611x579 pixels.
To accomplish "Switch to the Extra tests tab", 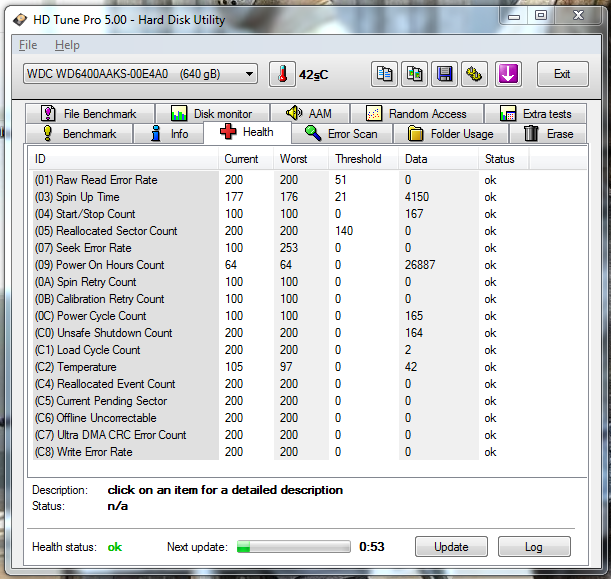I will coord(535,114).
